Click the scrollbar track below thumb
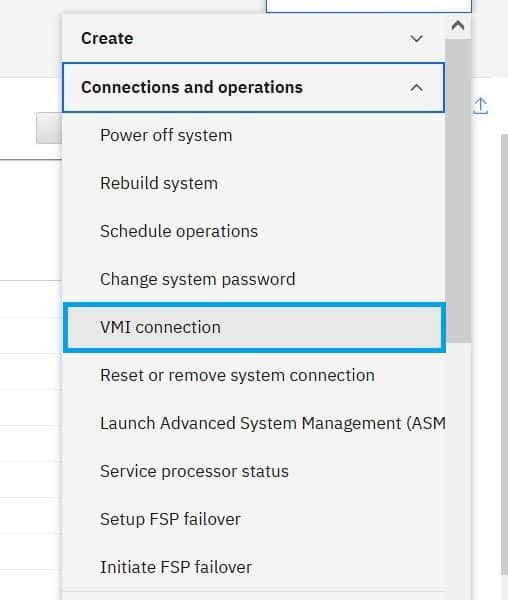The height and width of the screenshot is (600, 508). 458,471
